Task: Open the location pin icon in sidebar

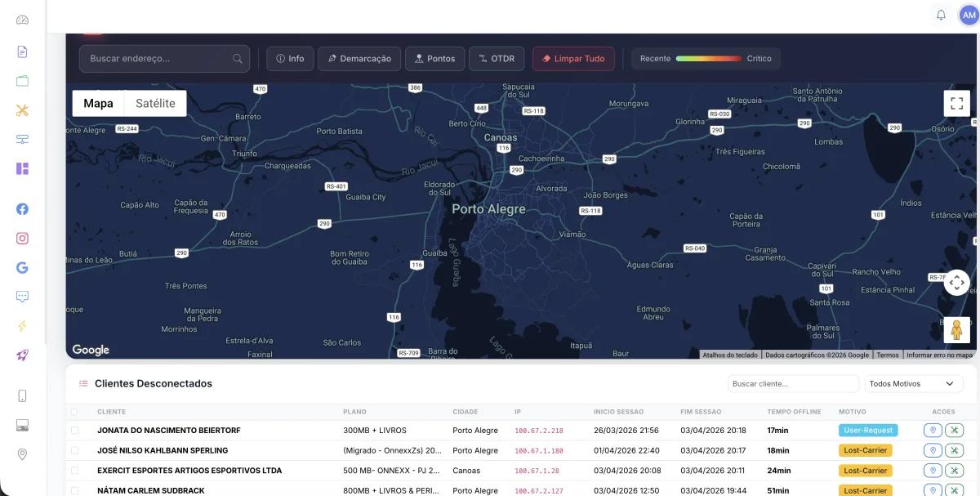Action: 22,454
